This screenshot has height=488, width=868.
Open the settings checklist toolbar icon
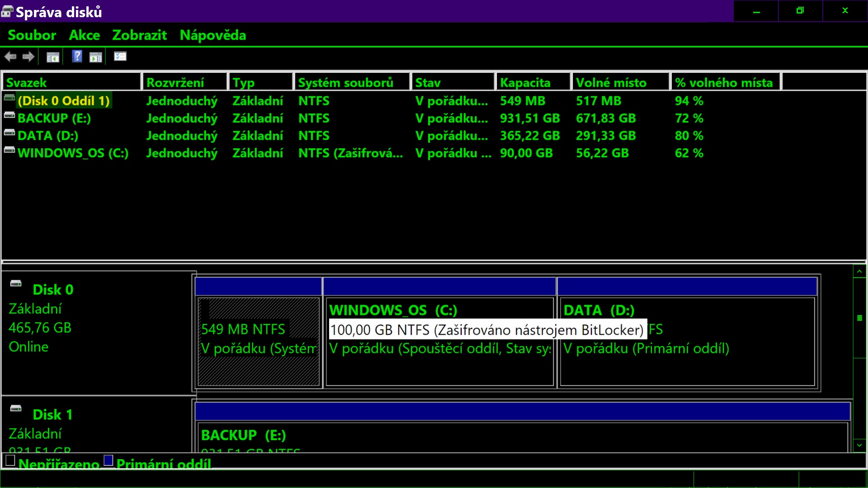click(x=120, y=56)
